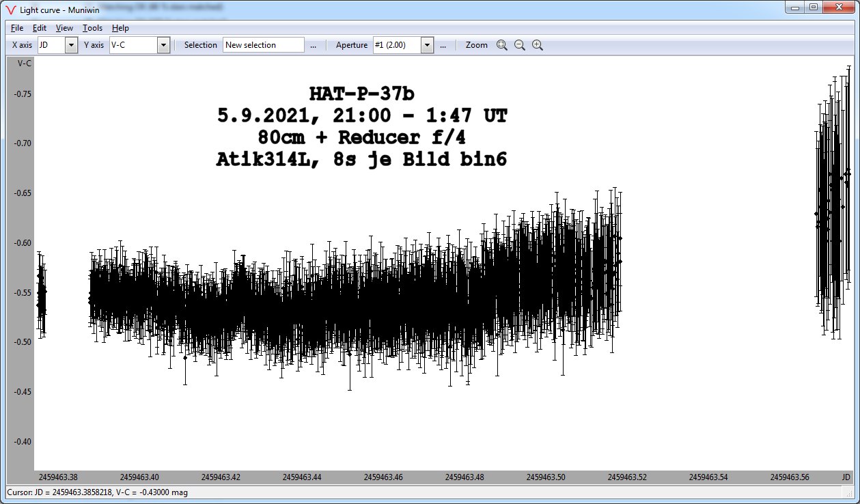The image size is (860, 504).
Task: Expand the Y axis V-C dropdown
Action: pos(163,45)
